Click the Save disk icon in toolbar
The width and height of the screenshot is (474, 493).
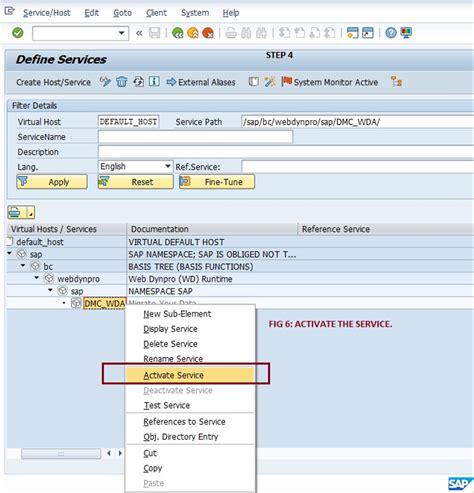point(154,33)
